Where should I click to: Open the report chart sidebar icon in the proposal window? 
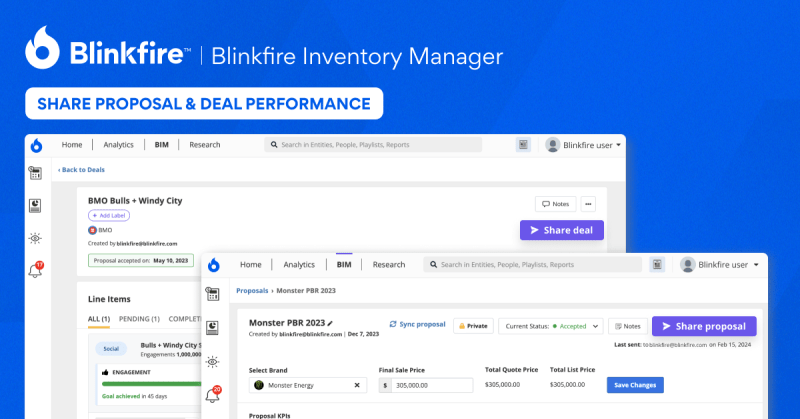(213, 328)
